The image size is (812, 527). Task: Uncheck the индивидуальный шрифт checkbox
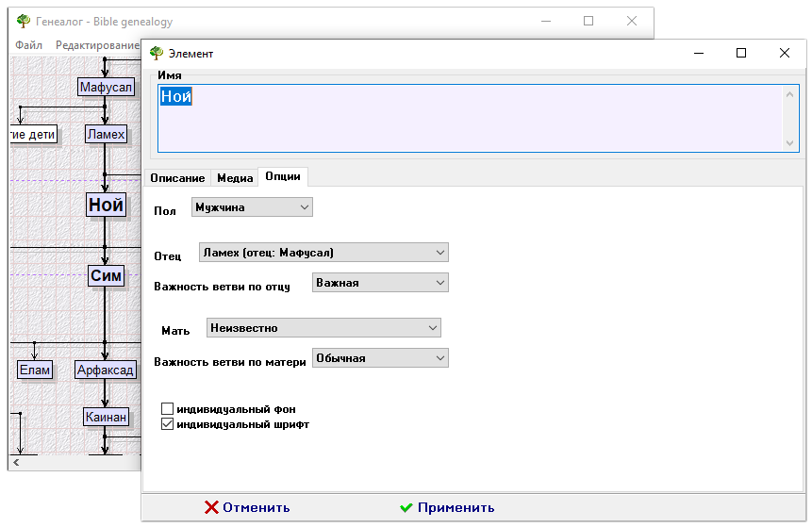[x=168, y=424]
